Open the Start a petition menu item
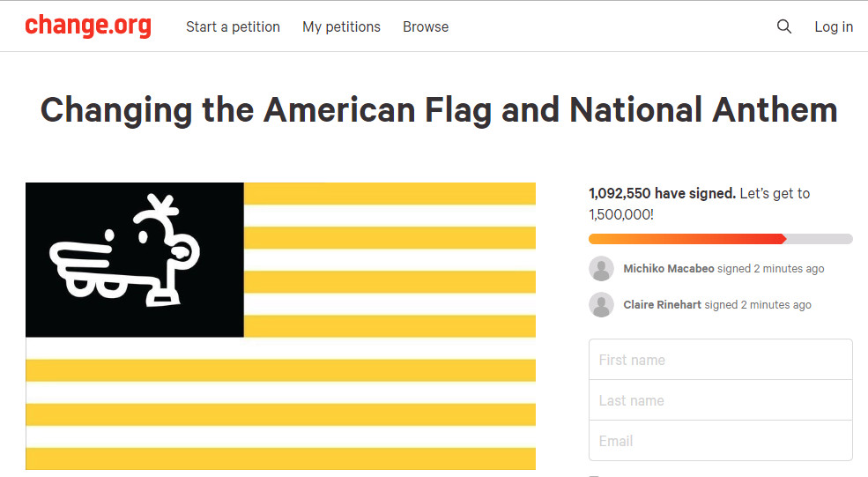The width and height of the screenshot is (868, 477). click(233, 27)
